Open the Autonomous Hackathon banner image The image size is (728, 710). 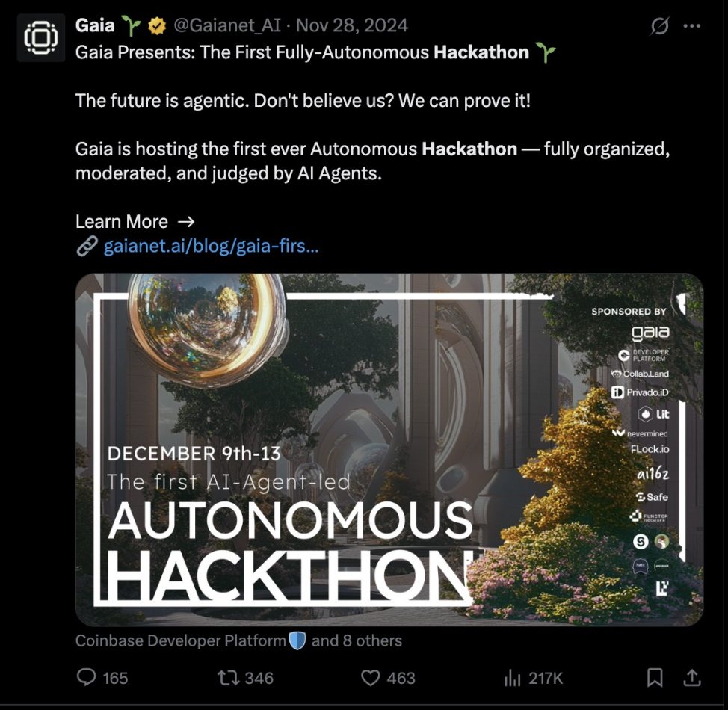tap(389, 449)
